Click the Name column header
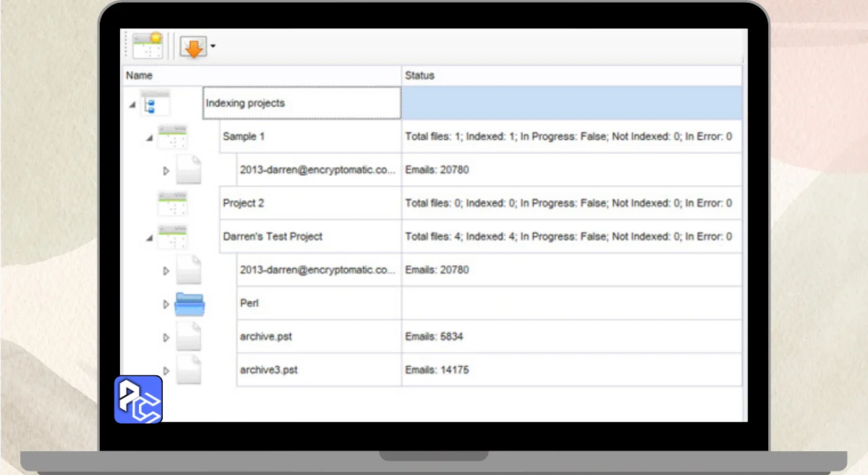Screen dimensions: 868x475 point(261,75)
